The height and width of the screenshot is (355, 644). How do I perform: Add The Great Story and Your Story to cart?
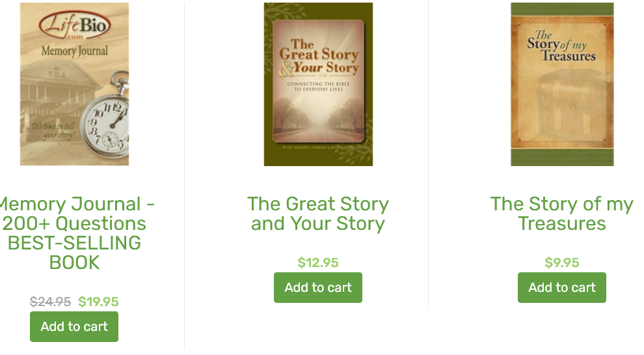tap(318, 287)
